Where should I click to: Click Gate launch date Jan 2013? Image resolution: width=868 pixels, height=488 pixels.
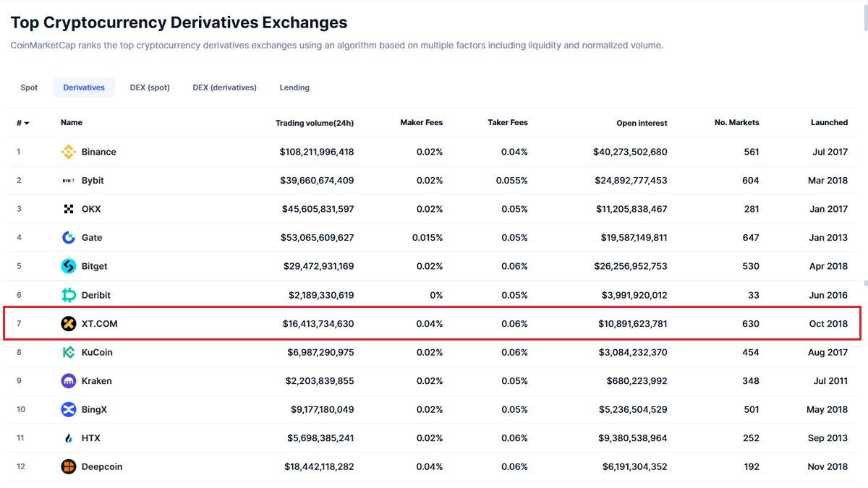coord(828,238)
